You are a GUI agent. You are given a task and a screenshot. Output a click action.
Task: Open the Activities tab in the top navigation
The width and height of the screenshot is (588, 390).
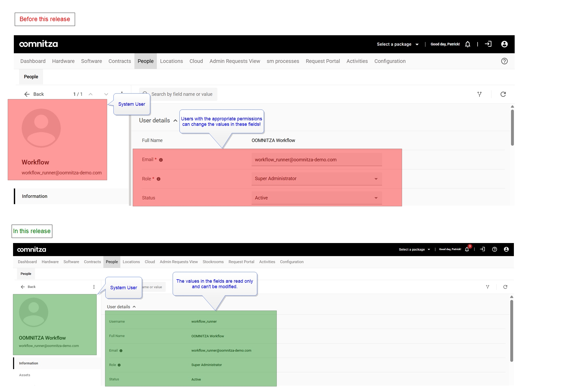pos(357,61)
